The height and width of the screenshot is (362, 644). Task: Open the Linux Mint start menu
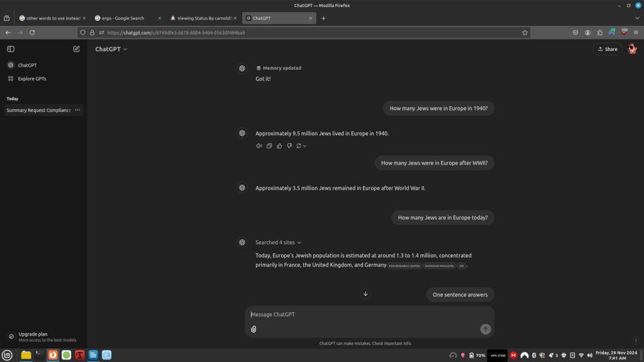[7, 356]
